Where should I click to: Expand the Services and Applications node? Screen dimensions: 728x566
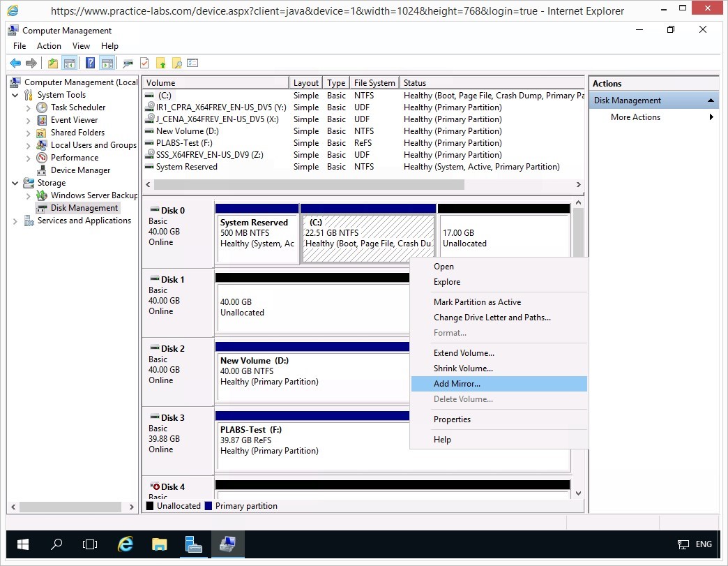coord(15,221)
